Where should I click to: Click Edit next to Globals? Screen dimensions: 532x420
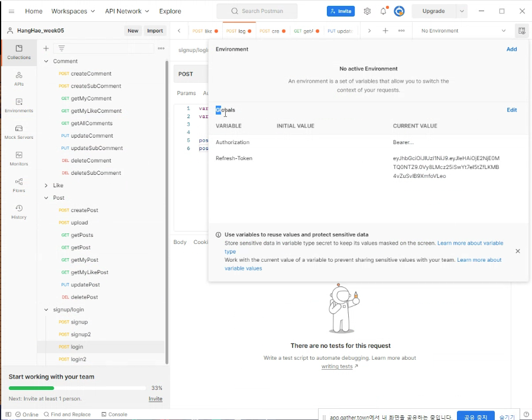tap(512, 110)
